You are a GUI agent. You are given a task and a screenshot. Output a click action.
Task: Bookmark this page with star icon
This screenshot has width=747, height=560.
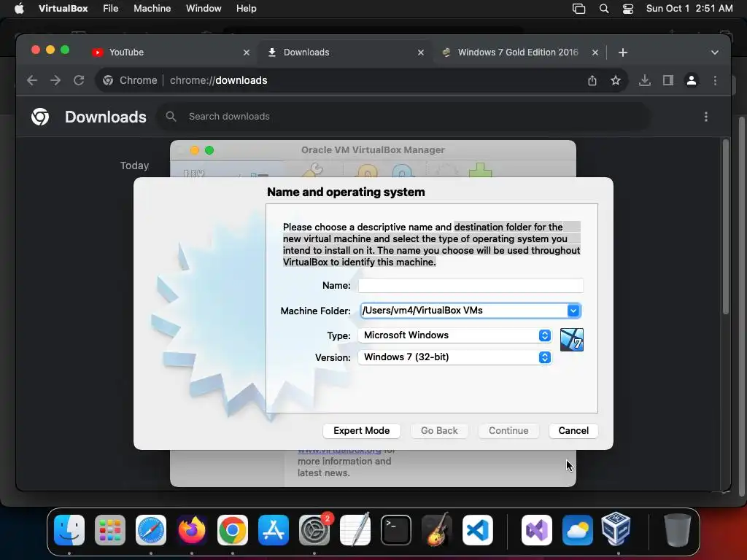coord(616,80)
